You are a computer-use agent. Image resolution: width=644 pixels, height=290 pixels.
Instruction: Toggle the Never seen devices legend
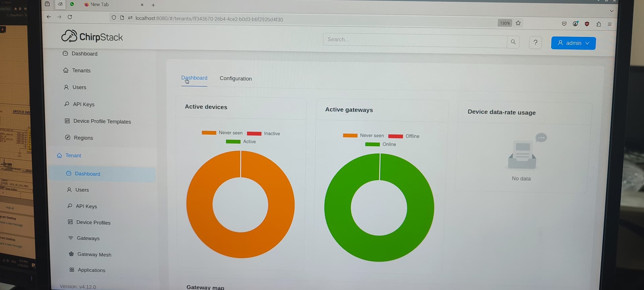[222, 133]
